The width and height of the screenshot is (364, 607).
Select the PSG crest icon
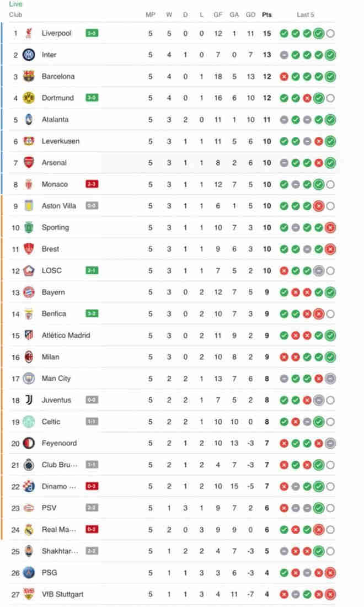29,573
